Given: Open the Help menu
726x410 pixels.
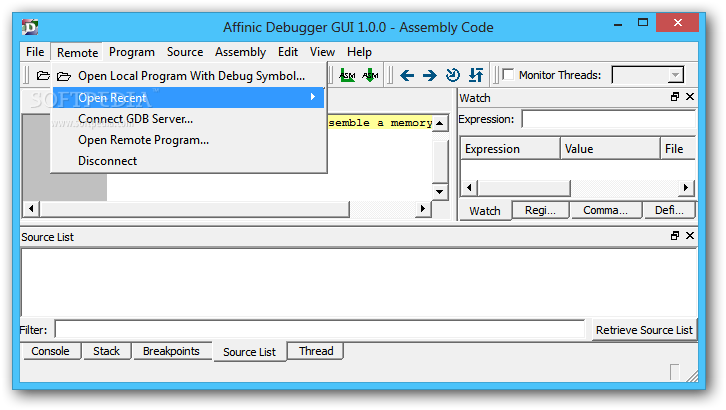Looking at the screenshot, I should click(359, 52).
